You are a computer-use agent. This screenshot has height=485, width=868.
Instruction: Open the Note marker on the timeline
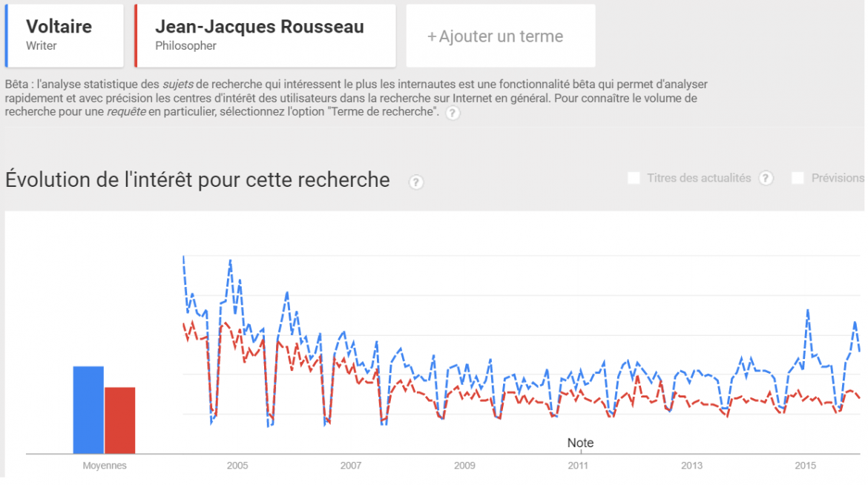tap(580, 443)
